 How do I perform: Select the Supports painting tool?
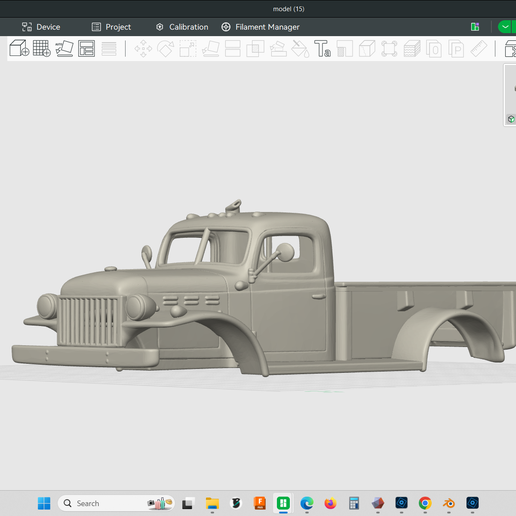(x=278, y=49)
